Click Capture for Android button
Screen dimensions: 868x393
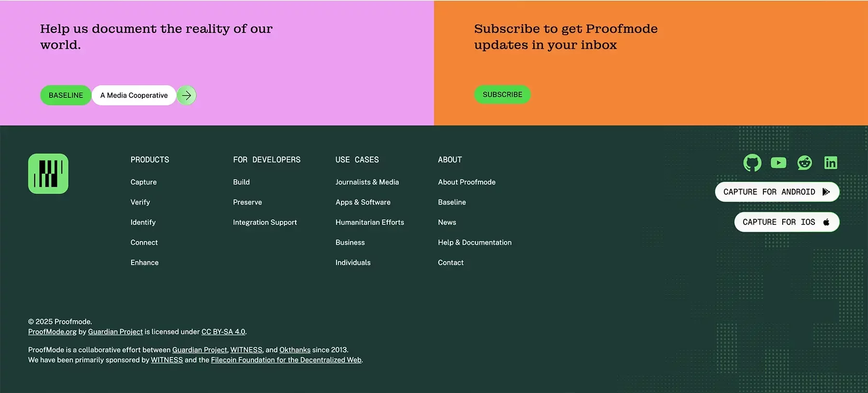click(x=777, y=192)
